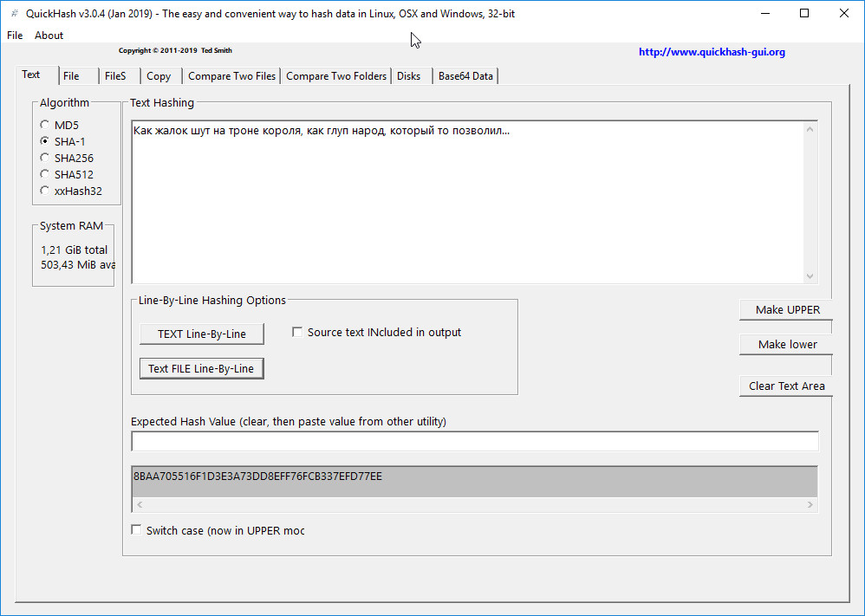Click the Make lower button
Image resolution: width=865 pixels, height=616 pixels.
786,344
